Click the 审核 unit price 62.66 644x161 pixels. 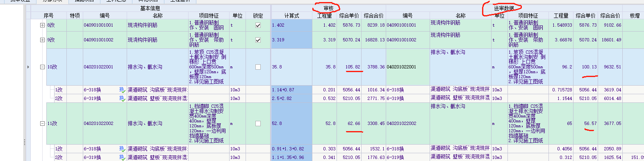[x=354, y=123]
